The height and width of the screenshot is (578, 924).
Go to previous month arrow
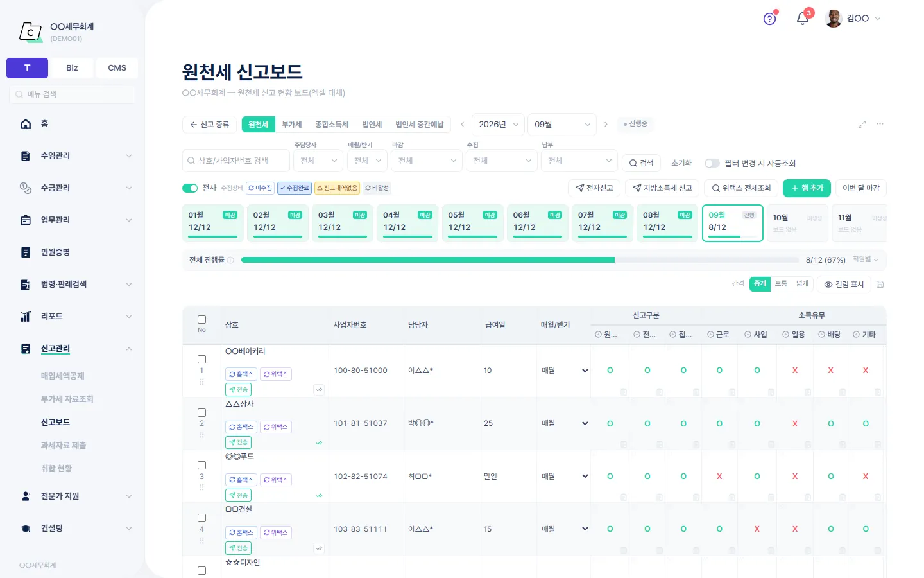coord(462,125)
